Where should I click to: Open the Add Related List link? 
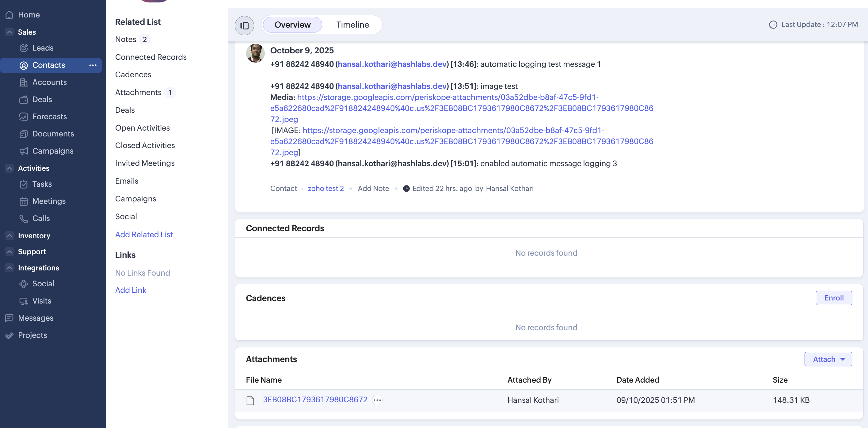[144, 235]
